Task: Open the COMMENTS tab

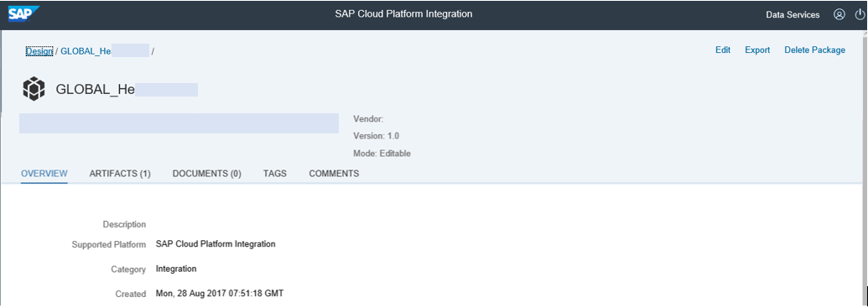Action: coord(334,174)
